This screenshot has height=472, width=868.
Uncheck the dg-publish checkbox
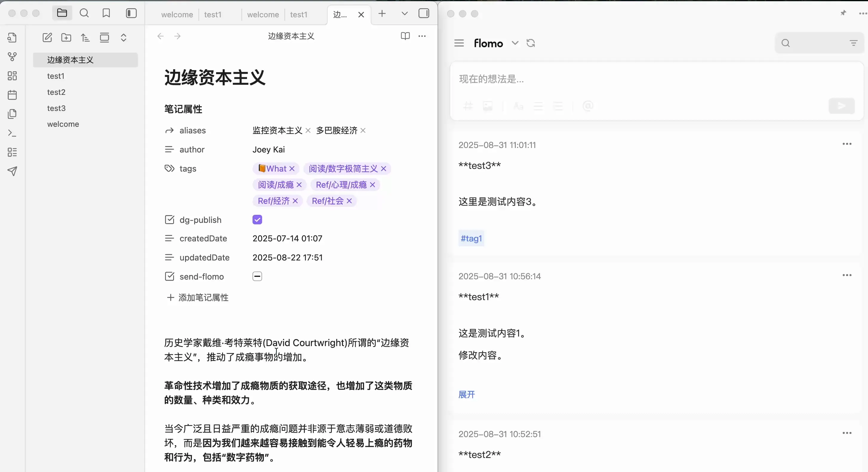pos(257,220)
